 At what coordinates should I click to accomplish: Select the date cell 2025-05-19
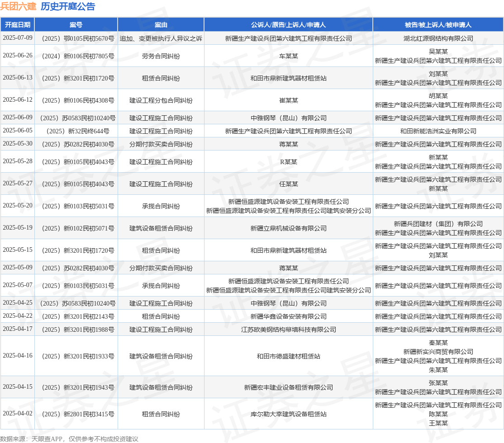pos(18,228)
